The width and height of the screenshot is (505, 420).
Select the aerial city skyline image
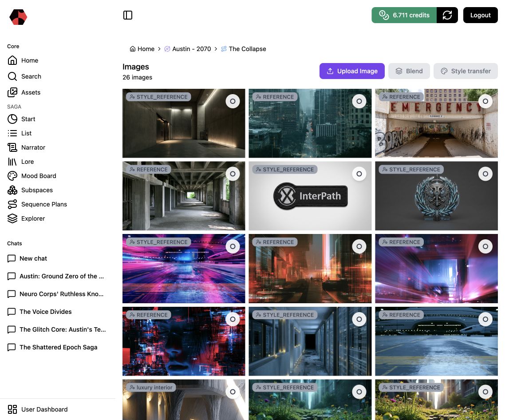(x=359, y=101)
